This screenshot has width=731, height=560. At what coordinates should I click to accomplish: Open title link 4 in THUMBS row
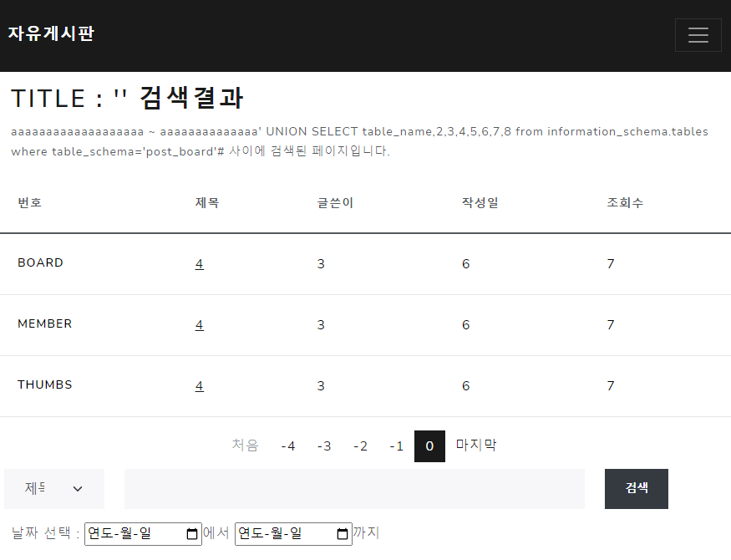(x=199, y=386)
